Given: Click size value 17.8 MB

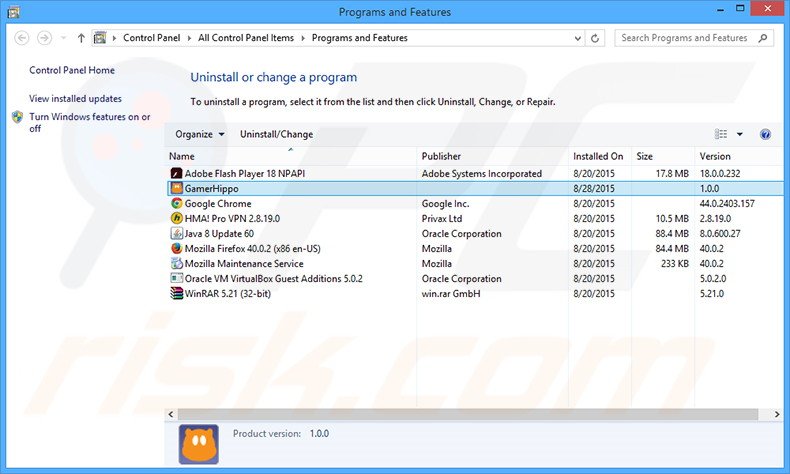Looking at the screenshot, I should (672, 173).
